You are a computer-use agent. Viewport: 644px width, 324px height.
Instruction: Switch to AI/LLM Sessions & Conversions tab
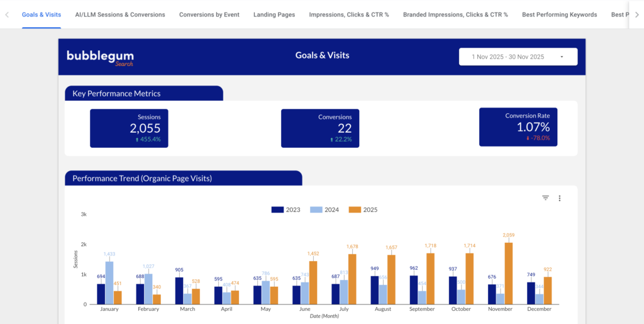(x=119, y=14)
